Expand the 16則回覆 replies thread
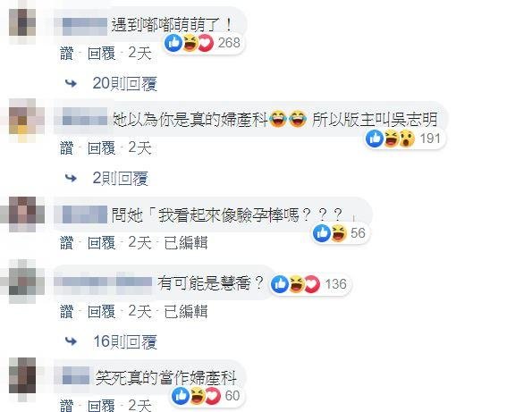 coord(125,341)
